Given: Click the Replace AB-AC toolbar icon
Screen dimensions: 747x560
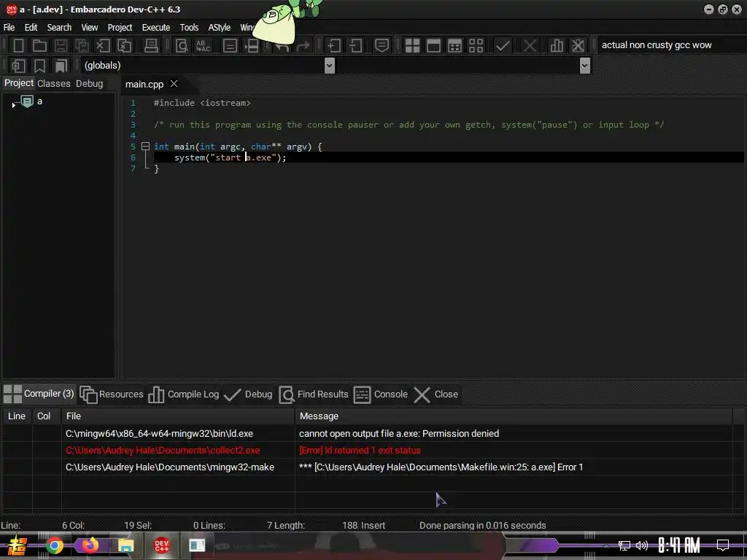Looking at the screenshot, I should tap(203, 46).
